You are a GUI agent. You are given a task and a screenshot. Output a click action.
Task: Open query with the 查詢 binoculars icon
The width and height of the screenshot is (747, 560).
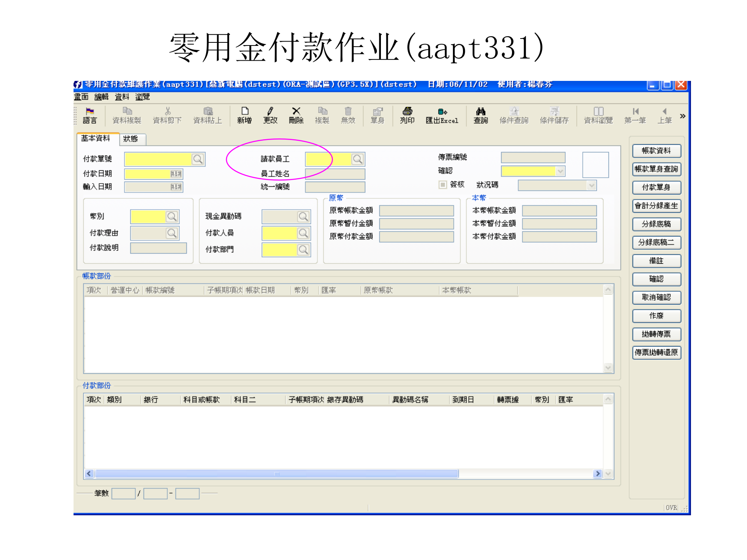pyautogui.click(x=481, y=115)
